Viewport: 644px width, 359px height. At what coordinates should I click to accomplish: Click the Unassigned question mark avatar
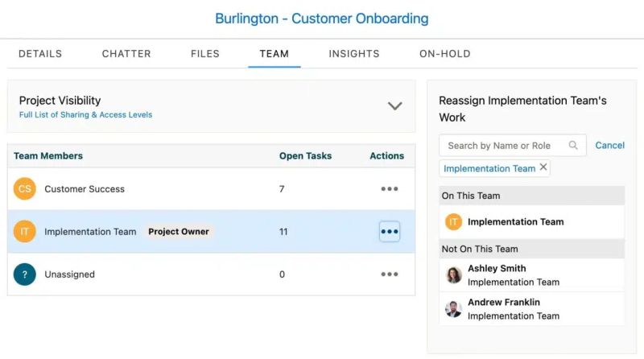(25, 274)
